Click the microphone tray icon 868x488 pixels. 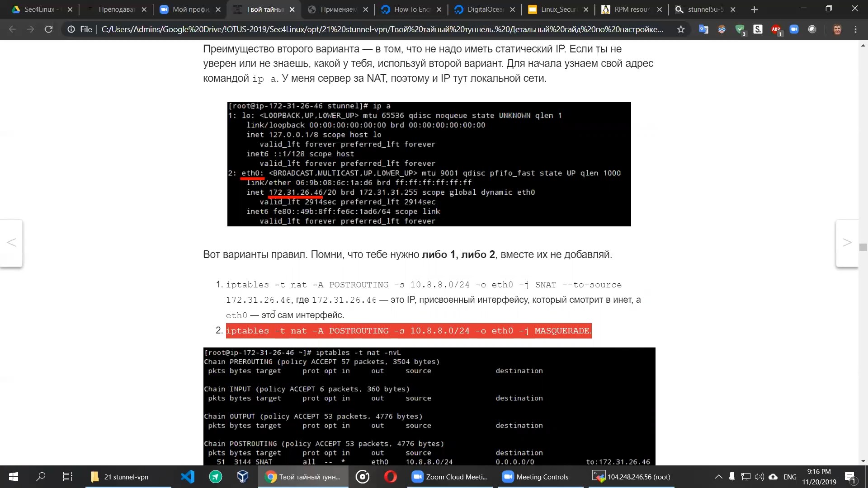pos(732,477)
